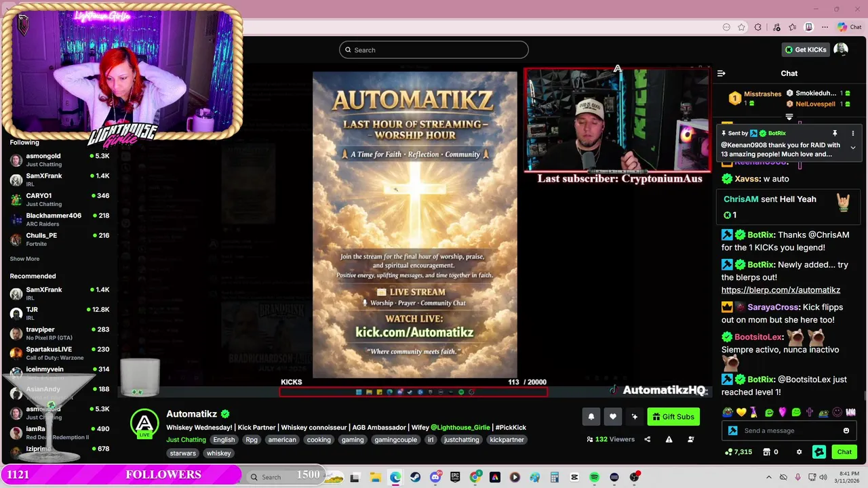Expand the gift leaderboard with the down arrow

pos(789,117)
